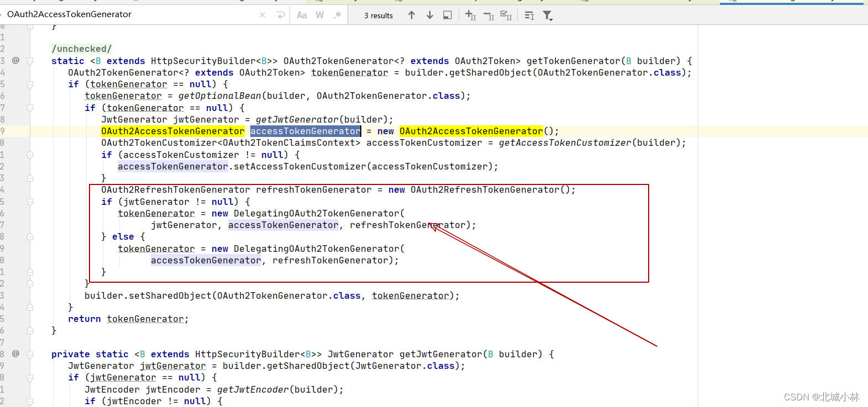Click the getAccessTokenCustomizer call
The height and width of the screenshot is (407, 868).
pyautogui.click(x=565, y=143)
